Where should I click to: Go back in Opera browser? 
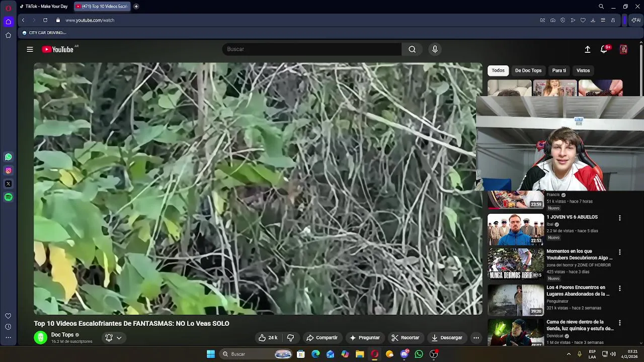[23, 20]
